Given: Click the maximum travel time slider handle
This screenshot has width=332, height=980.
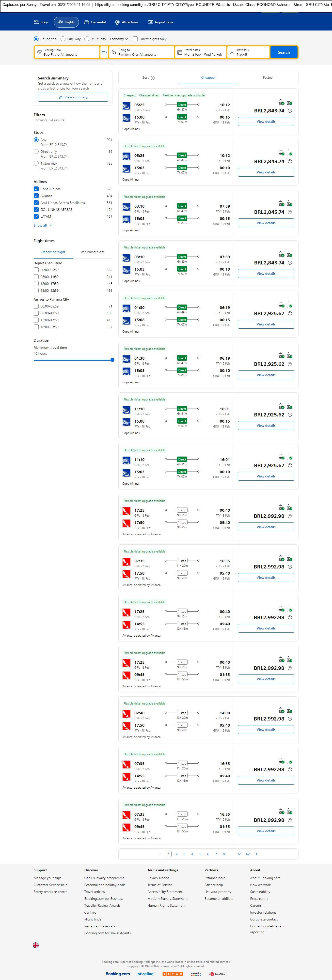Looking at the screenshot, I should tap(112, 360).
